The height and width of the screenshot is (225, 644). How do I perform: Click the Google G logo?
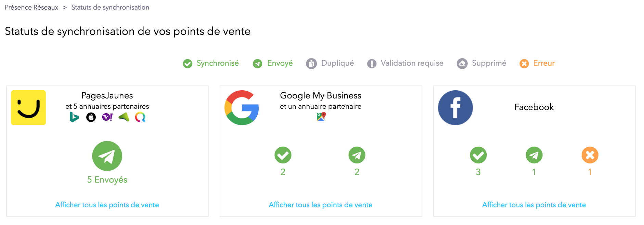(242, 108)
